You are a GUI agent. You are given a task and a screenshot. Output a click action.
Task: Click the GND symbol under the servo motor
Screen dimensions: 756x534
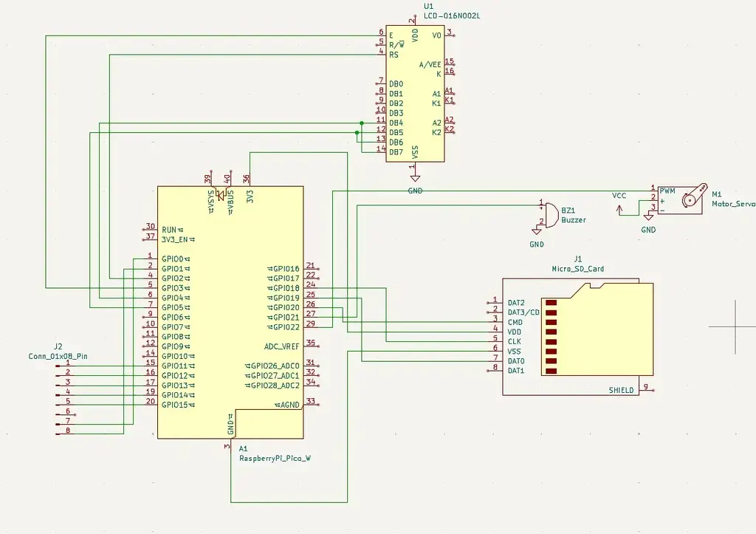(648, 218)
